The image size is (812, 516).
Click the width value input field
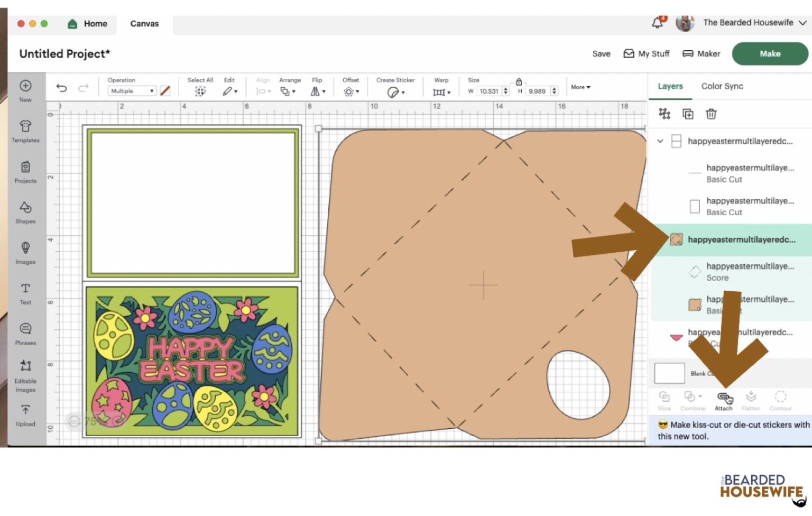[x=490, y=91]
